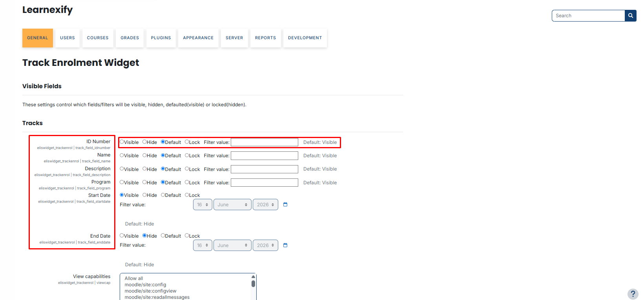Open the Courses tab
The image size is (644, 300).
click(98, 38)
